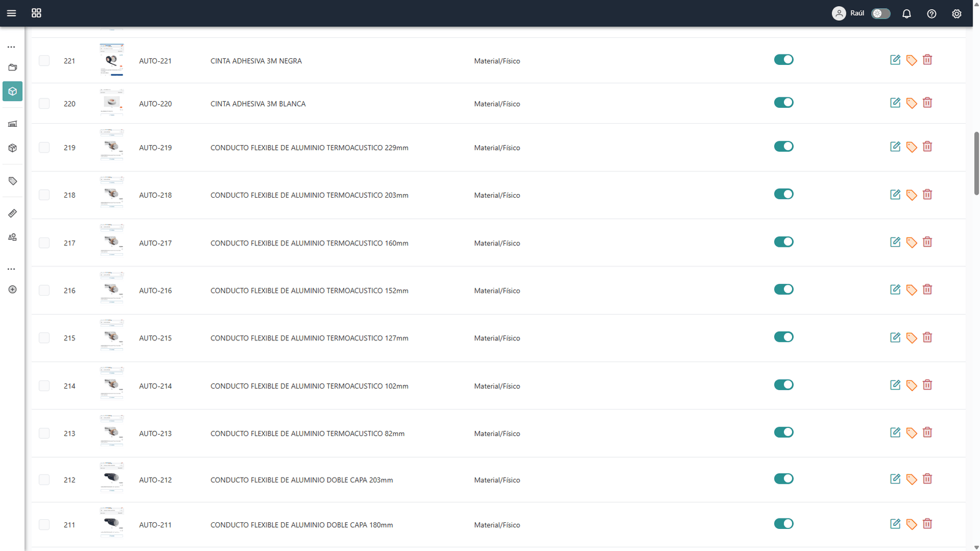Open the folders icon in sidebar

(x=12, y=67)
